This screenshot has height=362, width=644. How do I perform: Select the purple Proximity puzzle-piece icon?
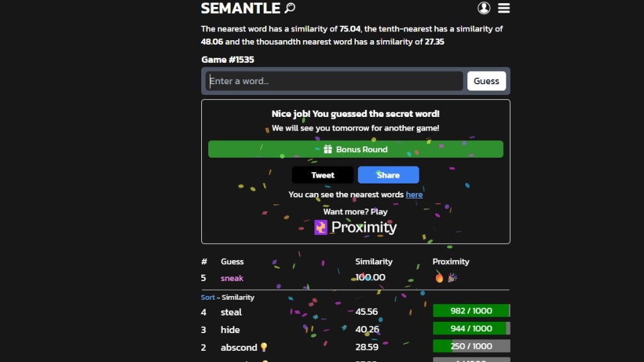[x=319, y=227]
